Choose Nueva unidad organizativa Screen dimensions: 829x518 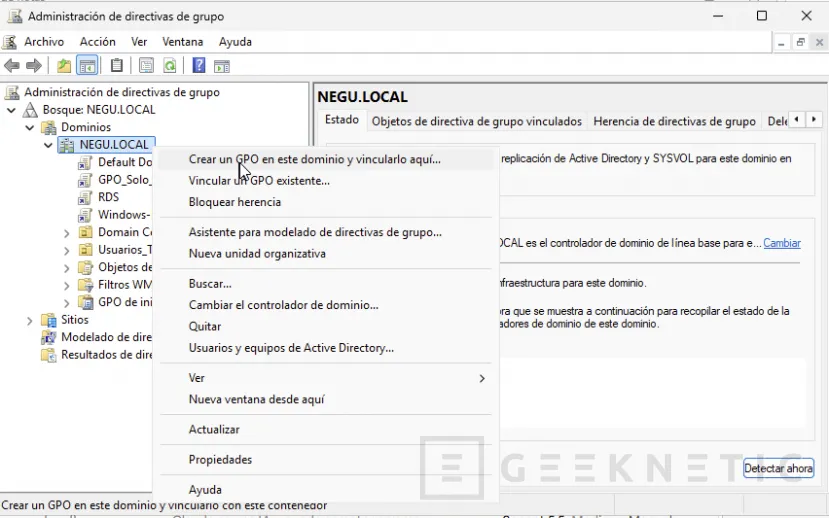click(326, 254)
